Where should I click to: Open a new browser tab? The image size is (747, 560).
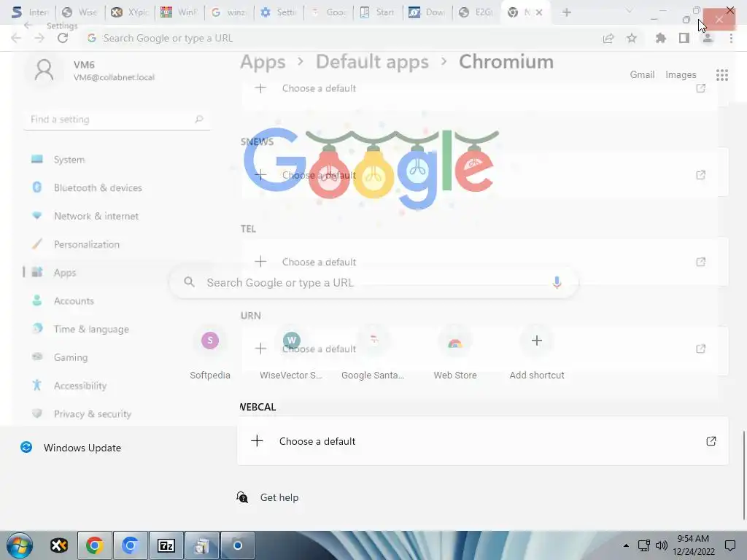[566, 12]
